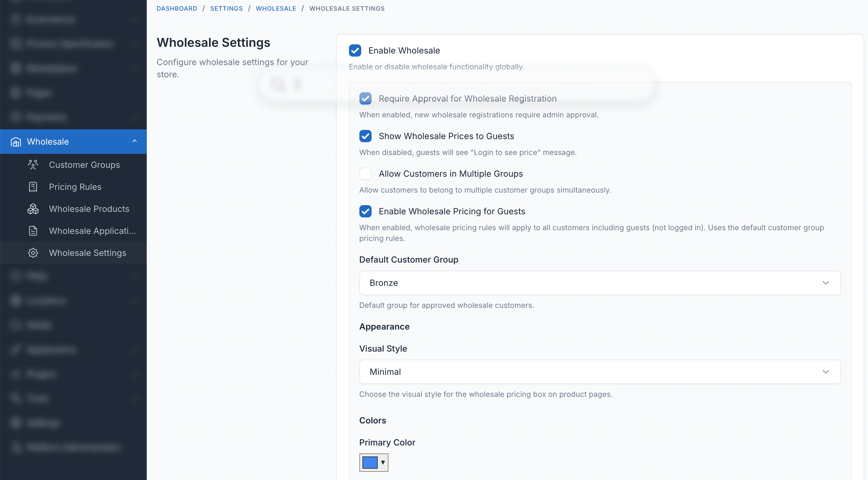Screen dimensions: 868x480
Task: Open the Primary Color swatch picker
Action: [x=373, y=463]
